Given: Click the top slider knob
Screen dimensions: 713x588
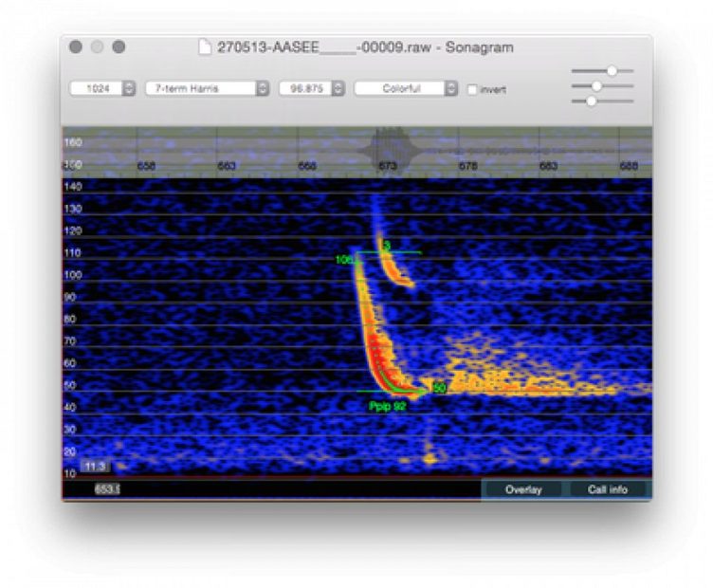Looking at the screenshot, I should click(612, 70).
